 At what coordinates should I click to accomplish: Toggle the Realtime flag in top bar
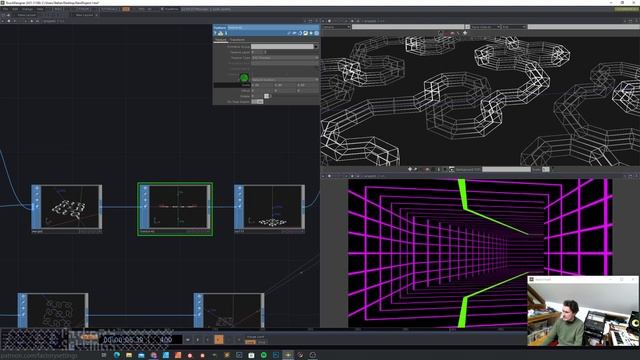(171, 9)
